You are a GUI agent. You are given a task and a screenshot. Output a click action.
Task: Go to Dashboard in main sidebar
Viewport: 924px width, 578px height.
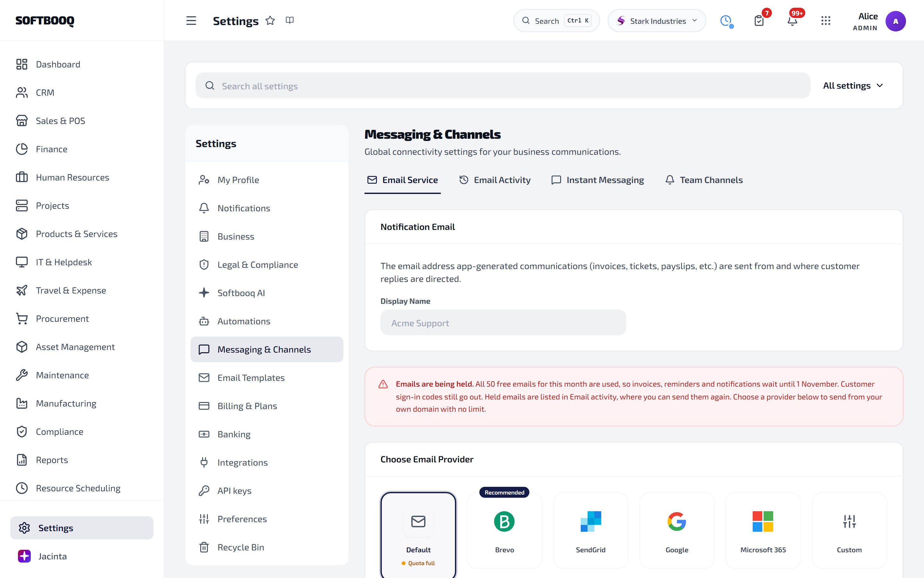[82, 64]
